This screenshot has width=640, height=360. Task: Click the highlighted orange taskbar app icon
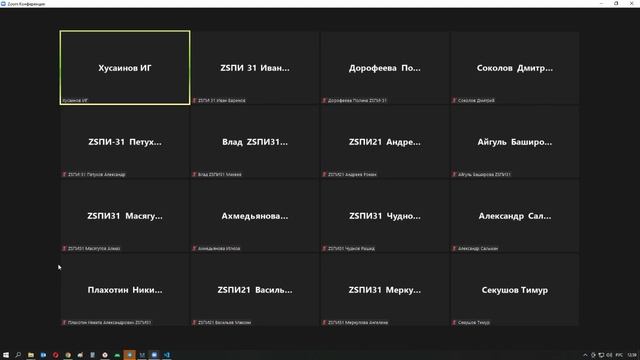click(129, 355)
